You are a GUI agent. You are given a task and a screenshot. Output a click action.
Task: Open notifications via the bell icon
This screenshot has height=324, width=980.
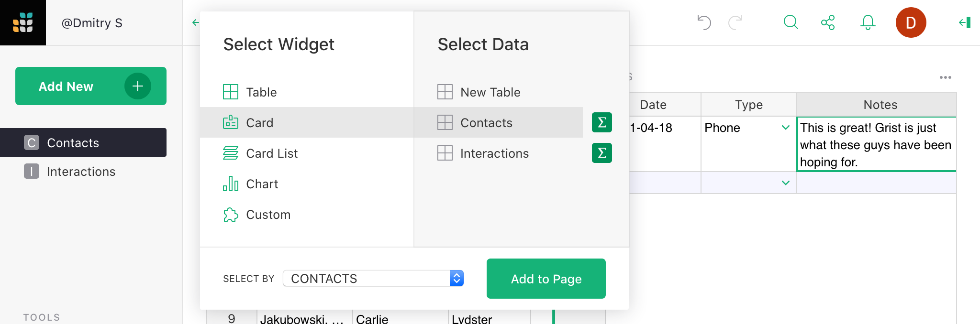click(x=868, y=22)
